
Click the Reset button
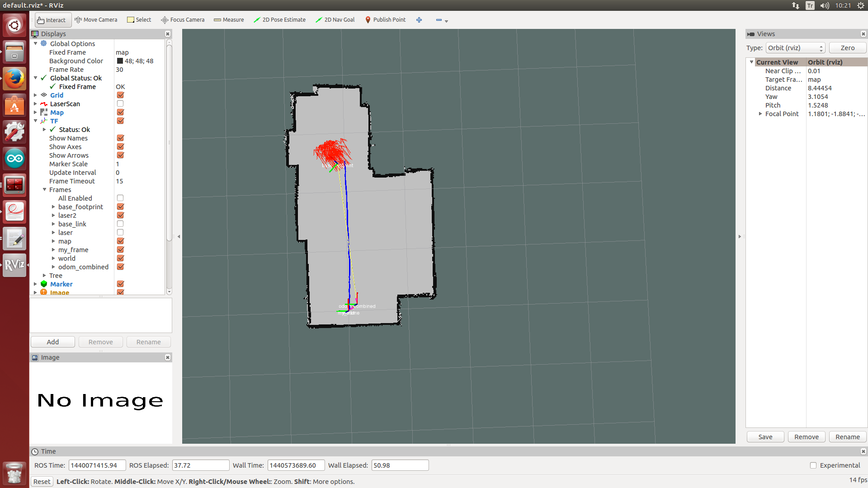click(42, 482)
